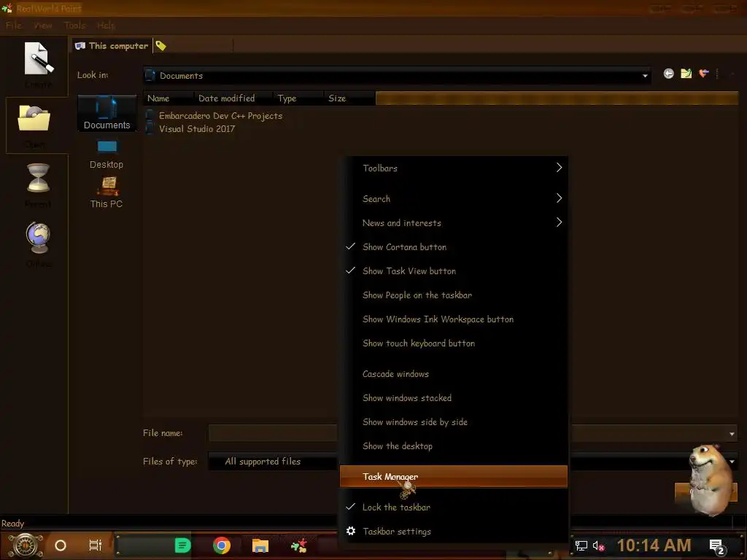The height and width of the screenshot is (560, 747).
Task: Sort by Size column header
Action: point(349,98)
